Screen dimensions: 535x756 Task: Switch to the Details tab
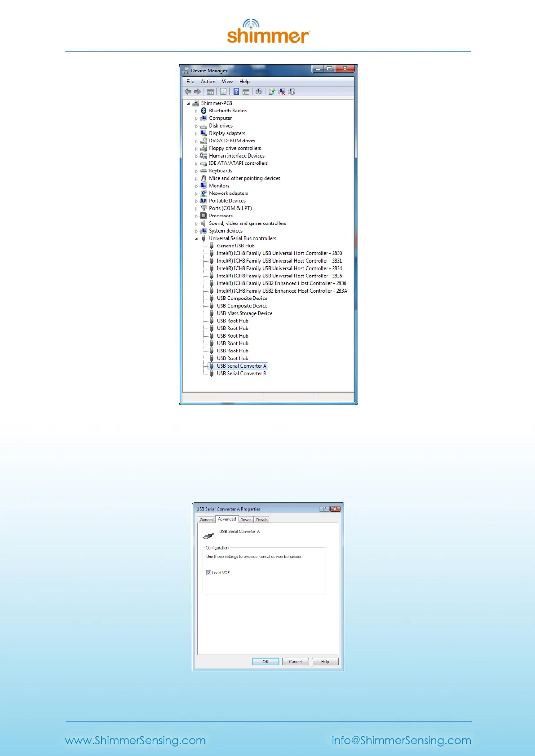[x=262, y=519]
